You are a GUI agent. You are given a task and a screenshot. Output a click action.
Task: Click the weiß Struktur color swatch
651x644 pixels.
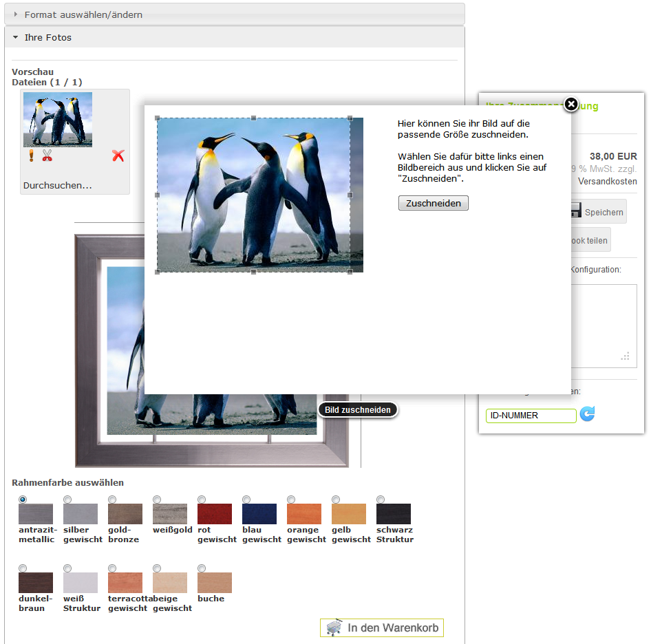[81, 583]
